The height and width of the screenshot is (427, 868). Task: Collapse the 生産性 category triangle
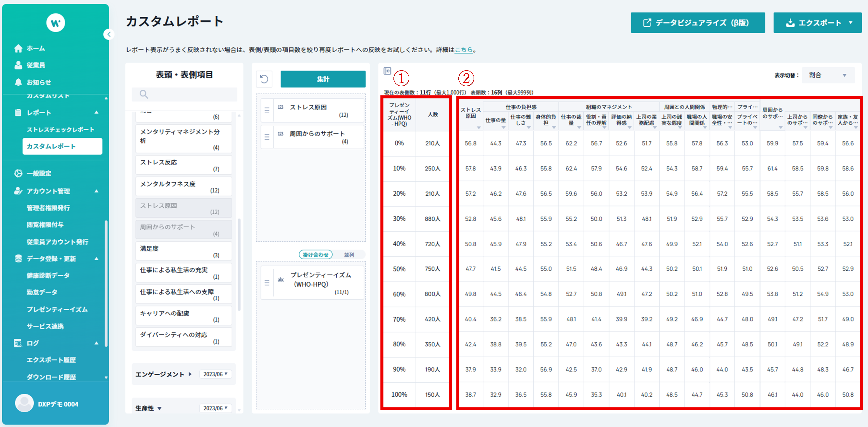tap(159, 408)
